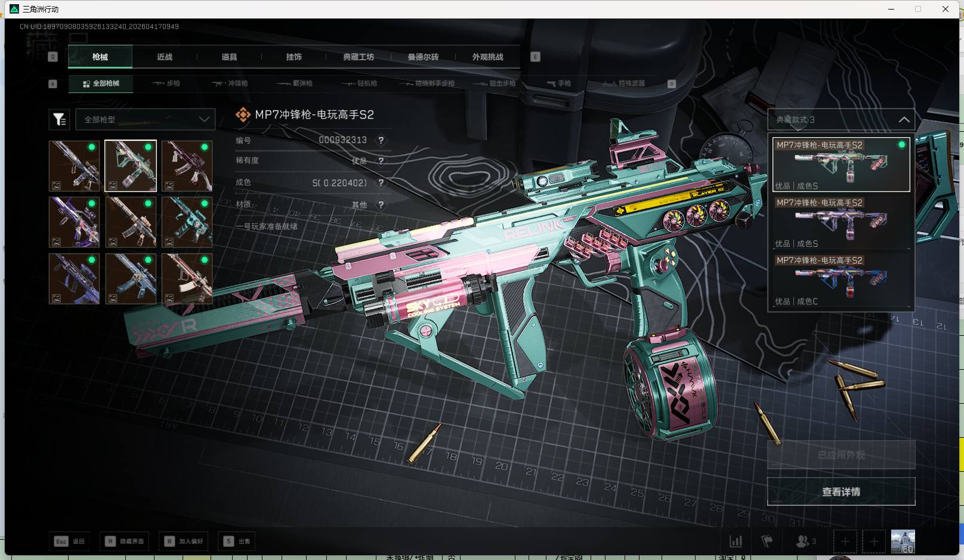
Task: Switch to the 近战 tab
Action: (x=165, y=57)
